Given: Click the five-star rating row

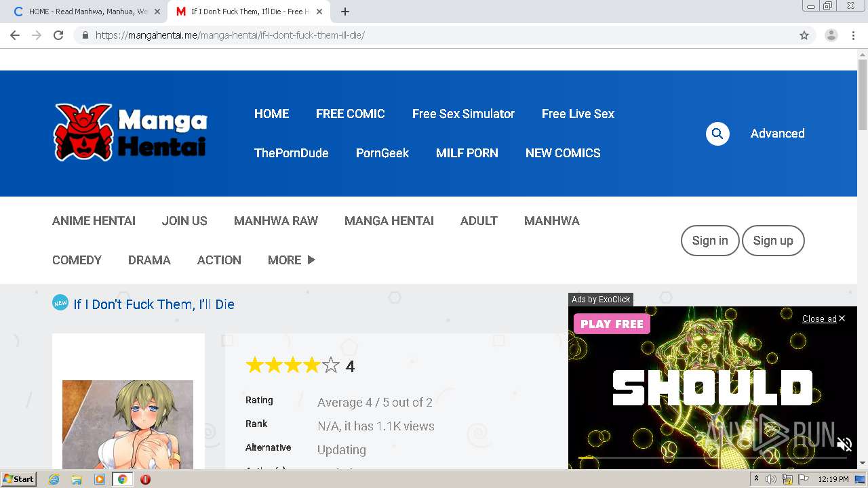Looking at the screenshot, I should click(x=292, y=366).
